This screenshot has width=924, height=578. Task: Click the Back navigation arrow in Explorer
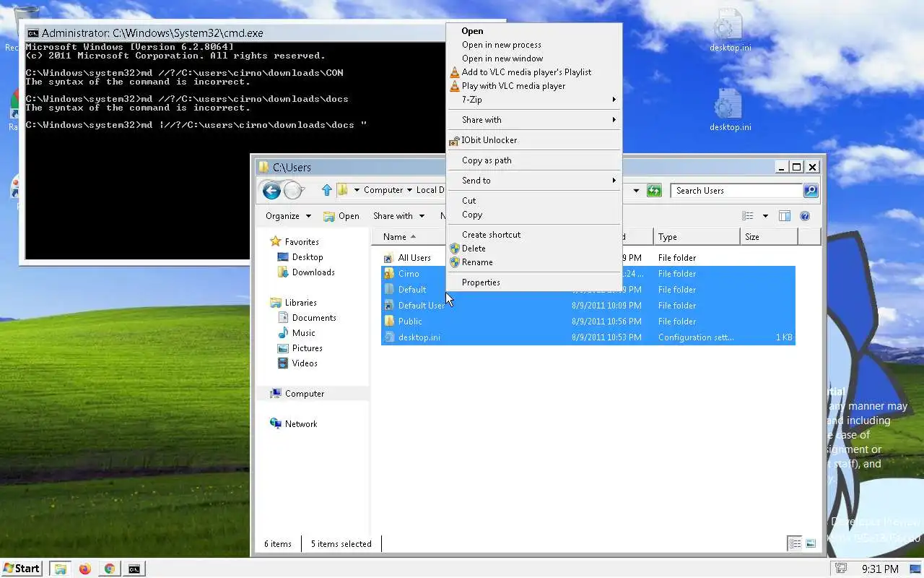click(271, 191)
